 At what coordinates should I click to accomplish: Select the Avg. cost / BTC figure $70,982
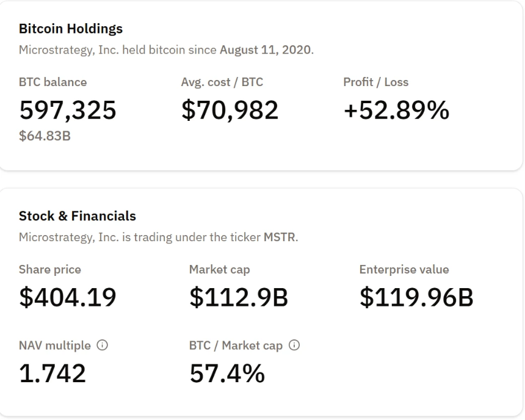230,110
